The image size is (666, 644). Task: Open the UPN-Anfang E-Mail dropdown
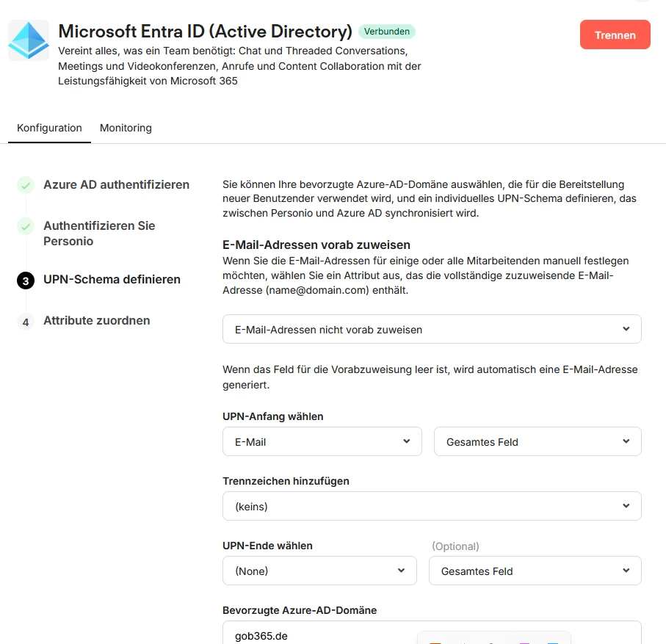click(x=322, y=441)
